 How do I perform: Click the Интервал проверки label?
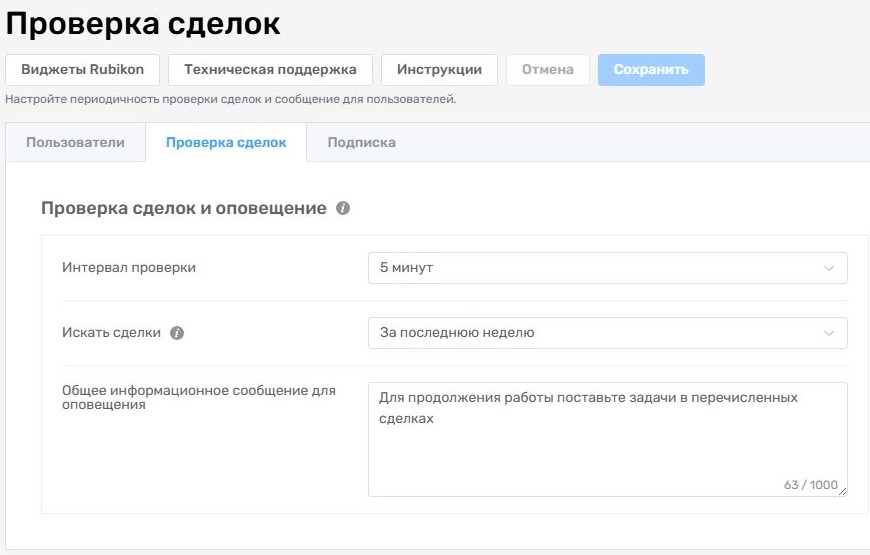click(129, 268)
